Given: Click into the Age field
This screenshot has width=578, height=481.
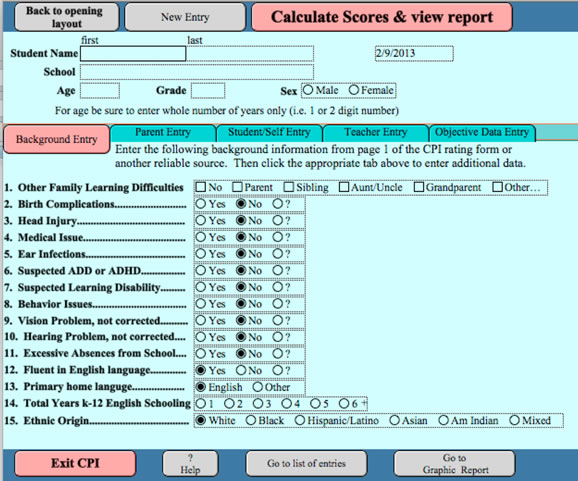Looking at the screenshot, I should pos(100,91).
